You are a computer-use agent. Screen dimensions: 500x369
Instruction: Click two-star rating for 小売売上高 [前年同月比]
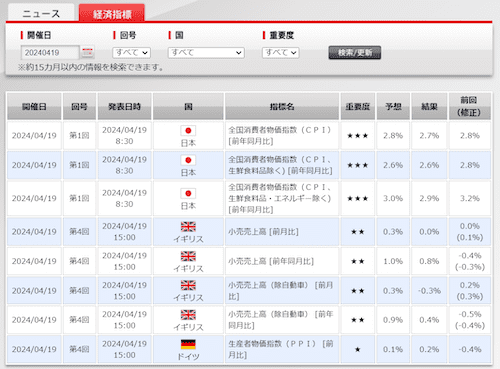358,261
